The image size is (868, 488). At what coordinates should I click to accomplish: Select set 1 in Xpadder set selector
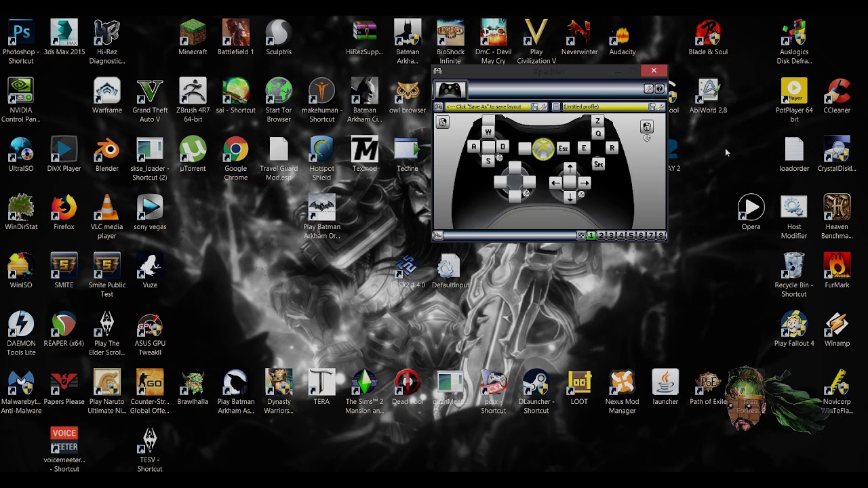pos(591,235)
